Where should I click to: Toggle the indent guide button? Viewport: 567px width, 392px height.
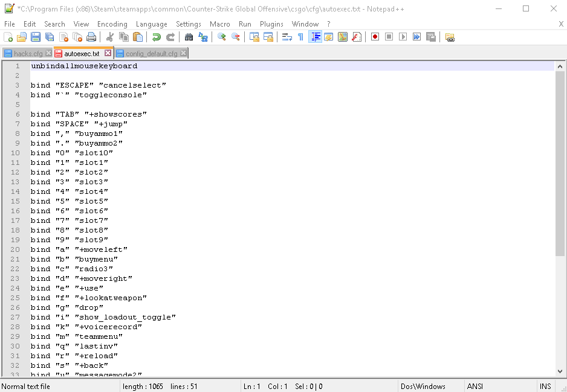(x=315, y=37)
